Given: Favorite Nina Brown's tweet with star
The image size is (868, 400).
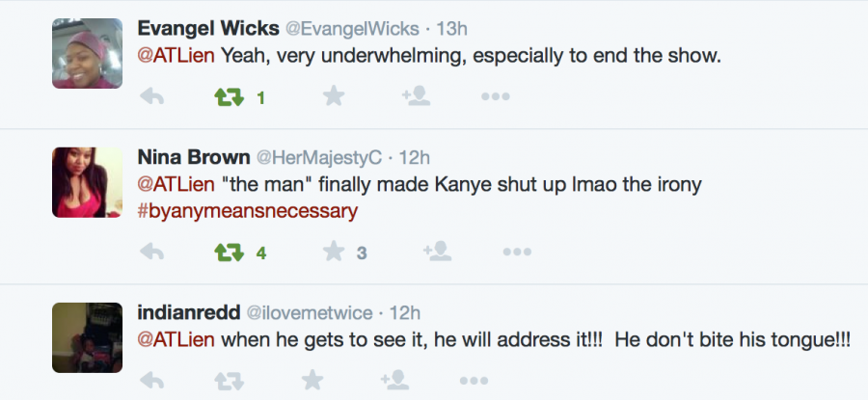Looking at the screenshot, I should pos(334,252).
